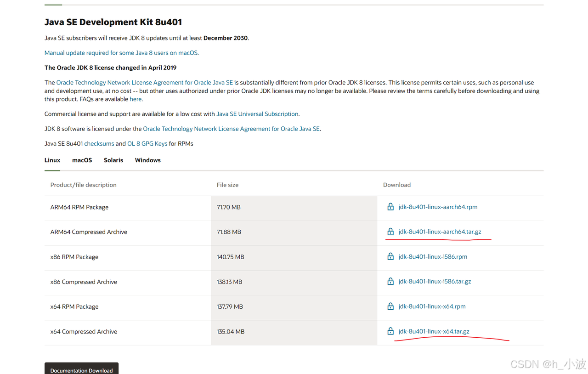Viewport: 588px width, 374px height.
Task: Click the ARM64 Compressed Archive row label
Action: point(89,232)
